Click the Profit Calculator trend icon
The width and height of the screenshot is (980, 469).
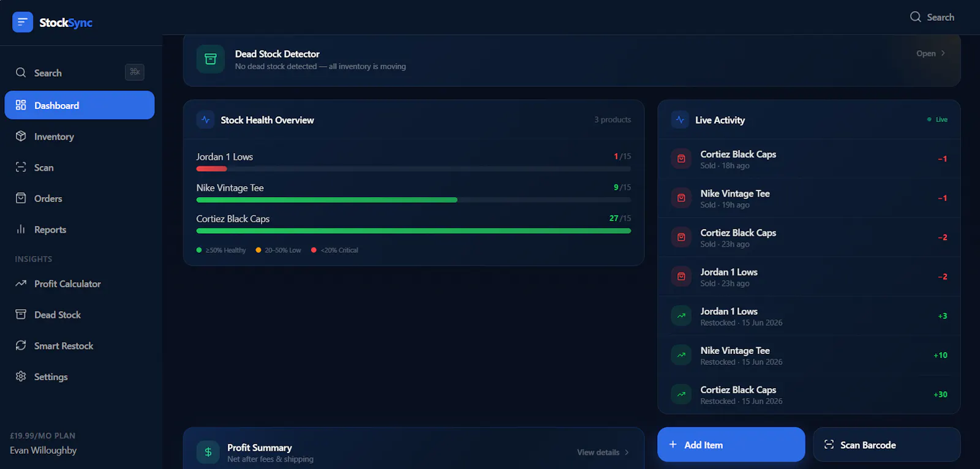(x=21, y=283)
